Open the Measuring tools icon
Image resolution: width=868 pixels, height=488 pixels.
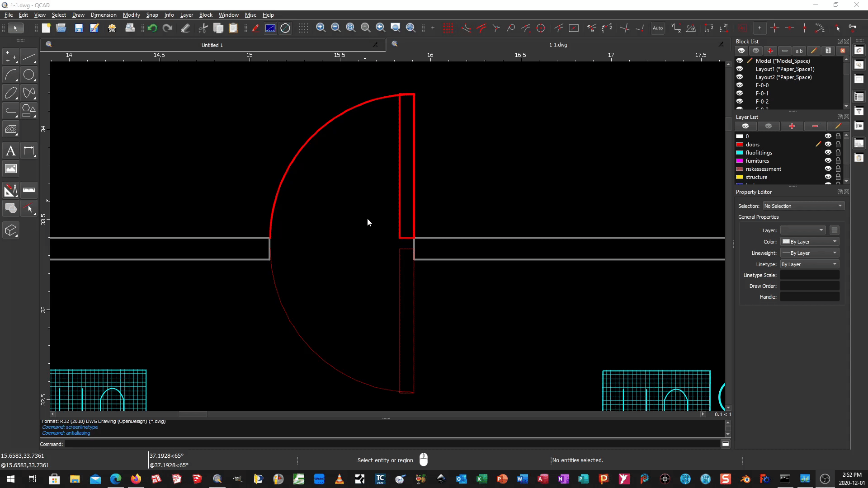28,190
